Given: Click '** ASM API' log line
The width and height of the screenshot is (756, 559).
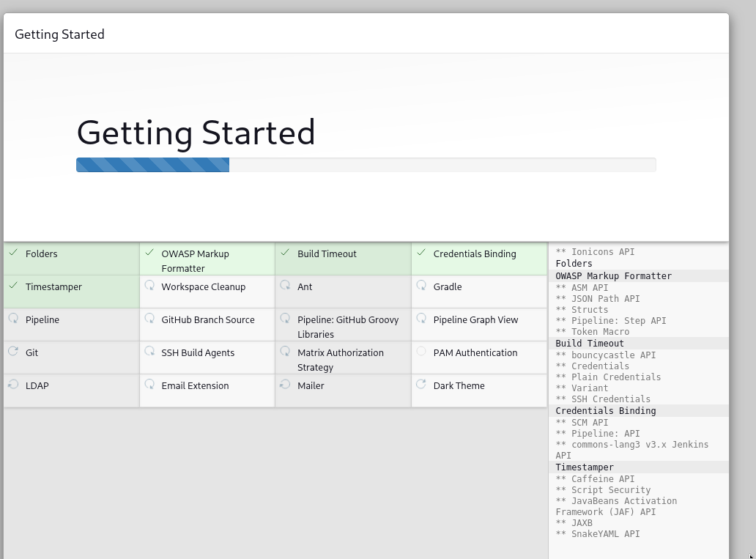Looking at the screenshot, I should [x=582, y=287].
